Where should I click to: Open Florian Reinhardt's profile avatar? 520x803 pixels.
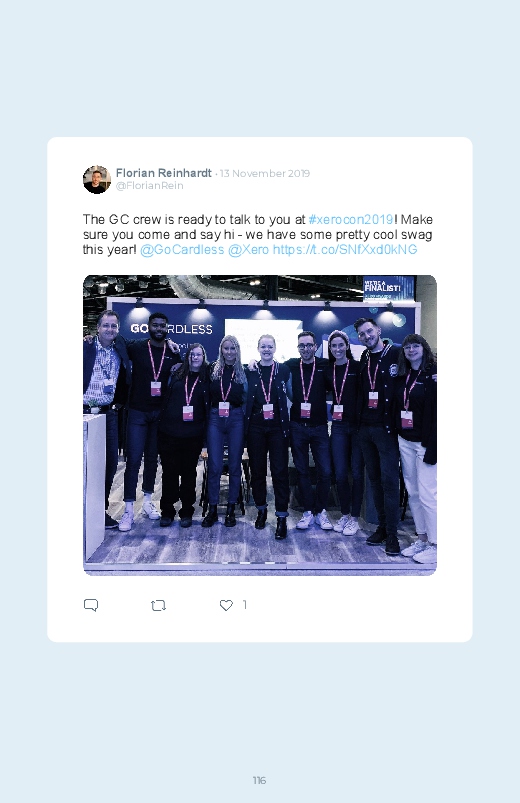(97, 179)
